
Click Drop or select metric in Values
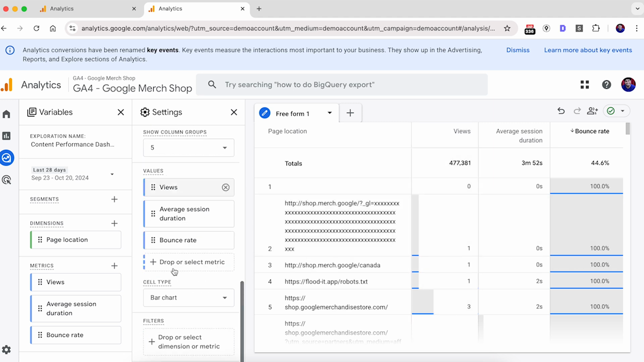[189, 262]
